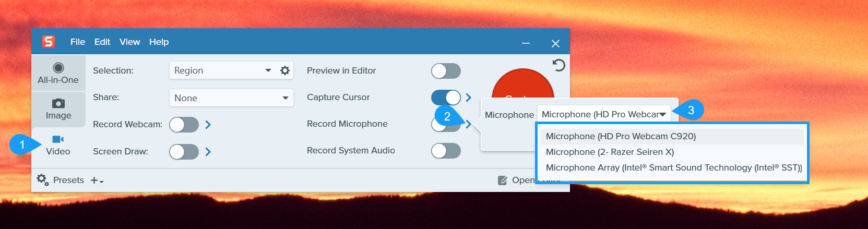Image resolution: width=868 pixels, height=229 pixels.
Task: Disable the Capture Cursor toggle
Action: pyautogui.click(x=446, y=98)
